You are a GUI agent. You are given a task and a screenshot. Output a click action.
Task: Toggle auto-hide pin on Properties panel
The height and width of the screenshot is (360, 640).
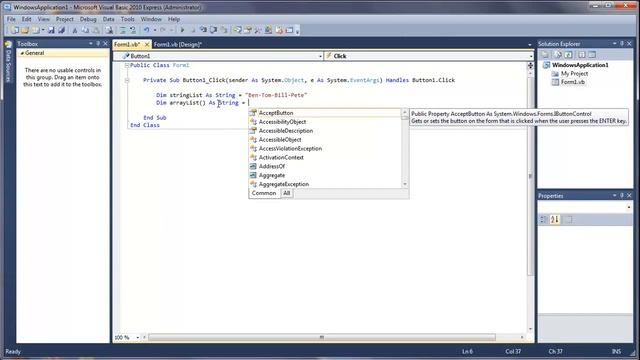click(x=622, y=196)
